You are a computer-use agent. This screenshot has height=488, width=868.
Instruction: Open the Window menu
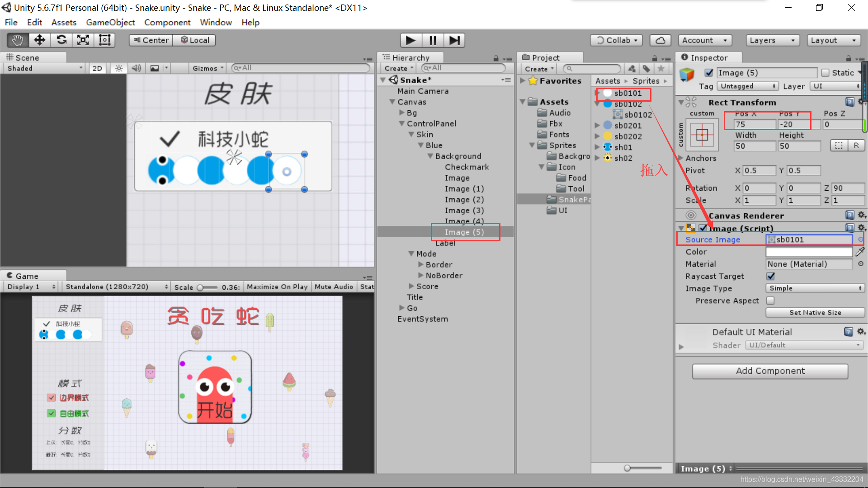coord(216,22)
